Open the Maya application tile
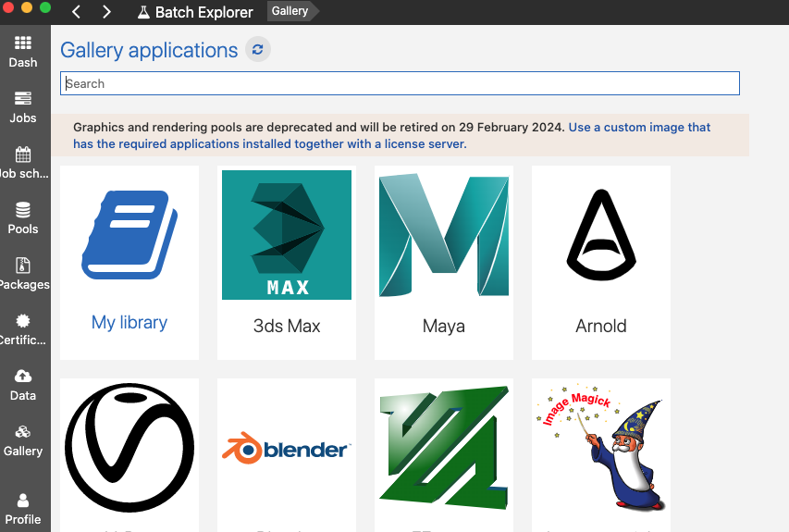The width and height of the screenshot is (789, 532). click(444, 262)
